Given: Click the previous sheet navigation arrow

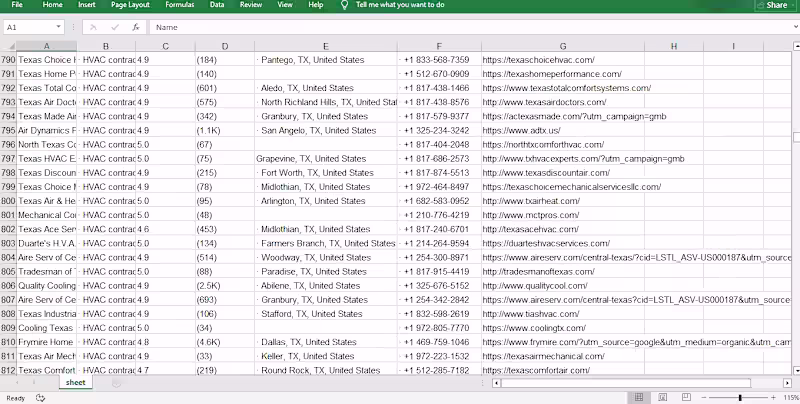Looking at the screenshot, I should 17,383.
